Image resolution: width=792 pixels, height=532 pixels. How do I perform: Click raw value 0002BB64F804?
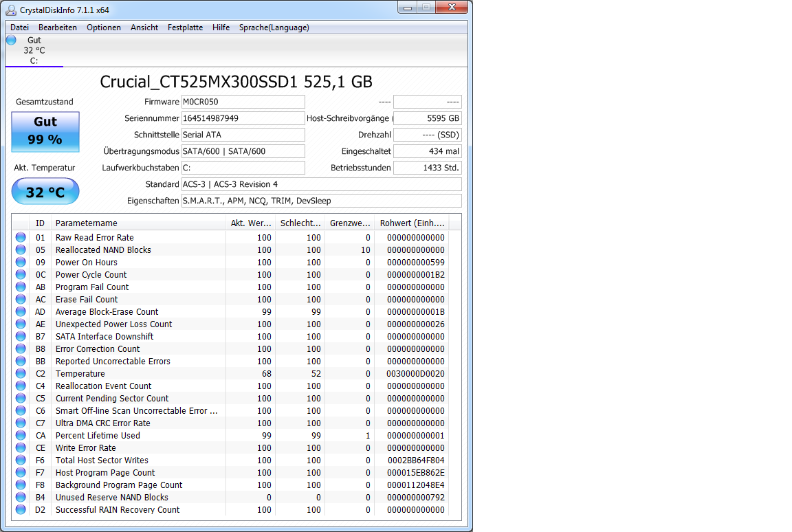coord(416,461)
